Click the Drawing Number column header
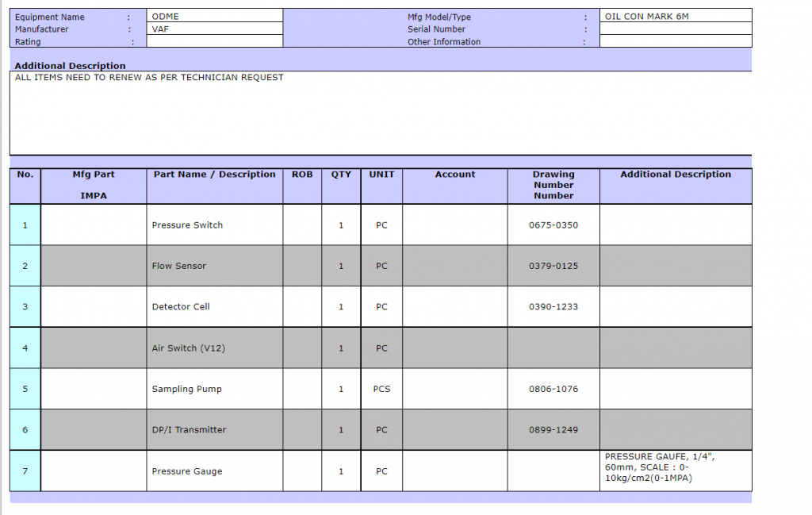 pos(553,185)
